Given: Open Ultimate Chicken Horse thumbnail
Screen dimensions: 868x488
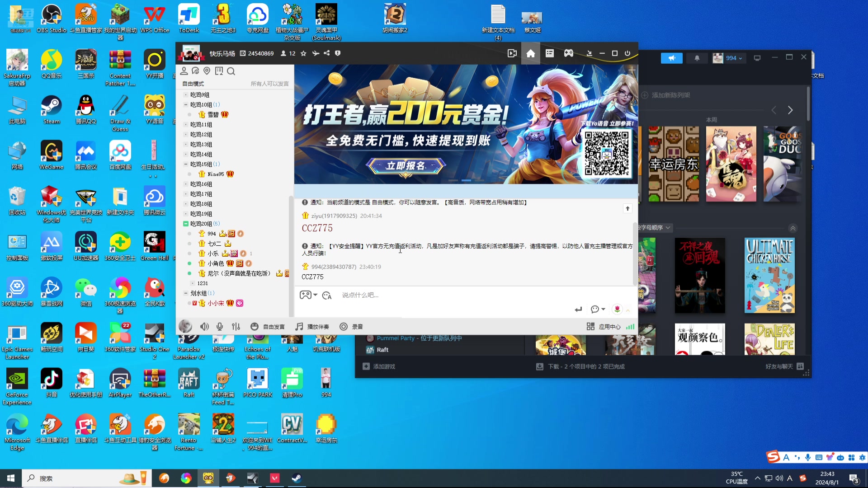Looking at the screenshot, I should click(x=769, y=276).
